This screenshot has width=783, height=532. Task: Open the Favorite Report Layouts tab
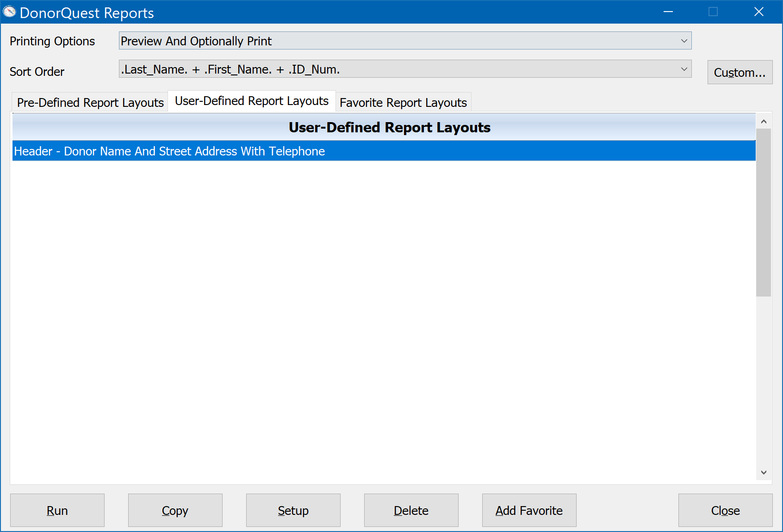click(x=403, y=102)
